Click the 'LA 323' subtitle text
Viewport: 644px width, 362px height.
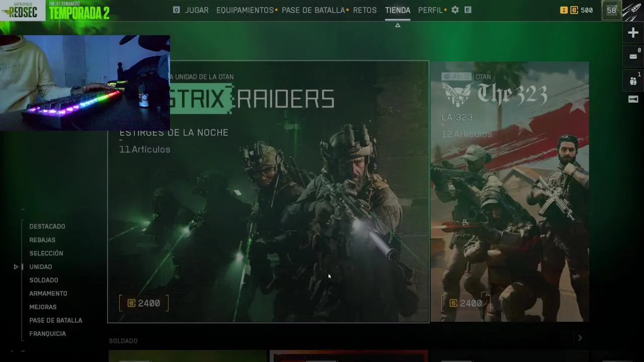click(457, 117)
